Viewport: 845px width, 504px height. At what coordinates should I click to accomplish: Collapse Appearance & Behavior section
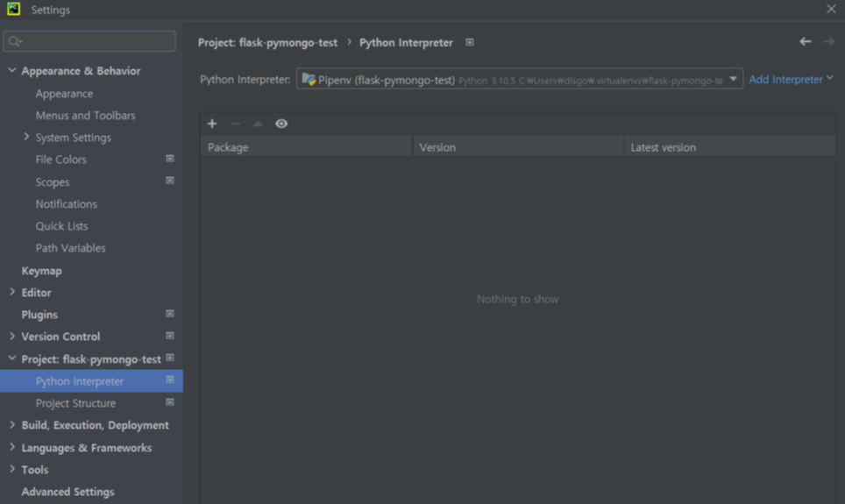12,70
